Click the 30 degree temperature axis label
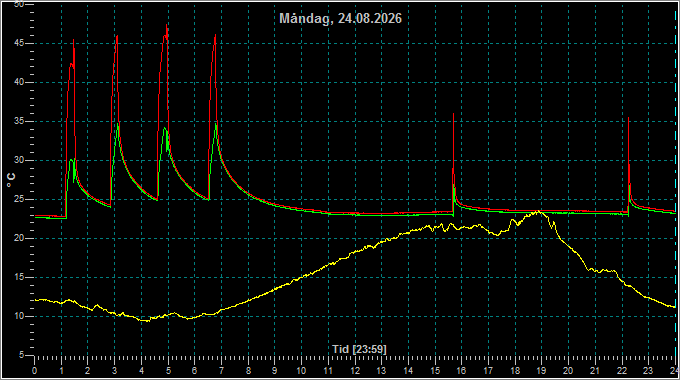This screenshot has width=680, height=380. pos(19,161)
